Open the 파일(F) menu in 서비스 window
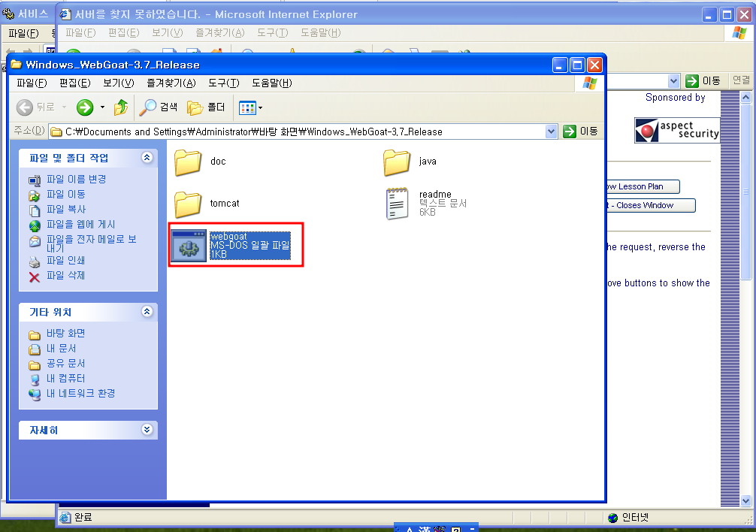Viewport: 756px width, 532px height. pos(23,33)
